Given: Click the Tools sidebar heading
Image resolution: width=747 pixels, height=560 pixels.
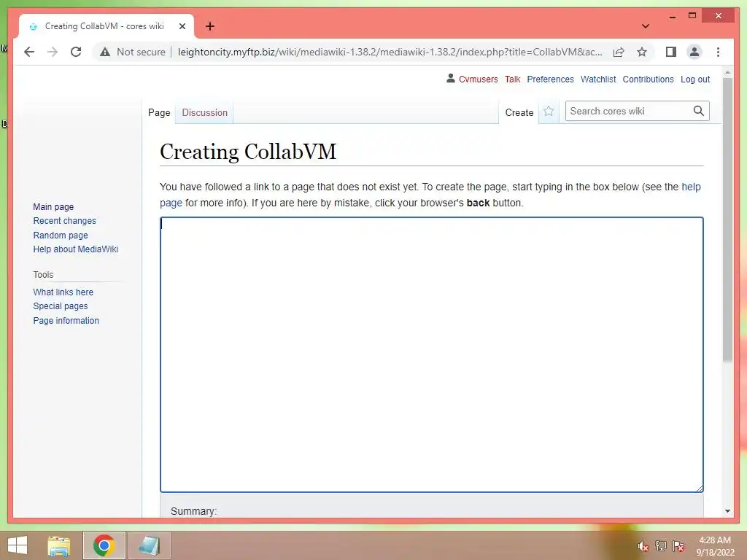Looking at the screenshot, I should pos(43,275).
